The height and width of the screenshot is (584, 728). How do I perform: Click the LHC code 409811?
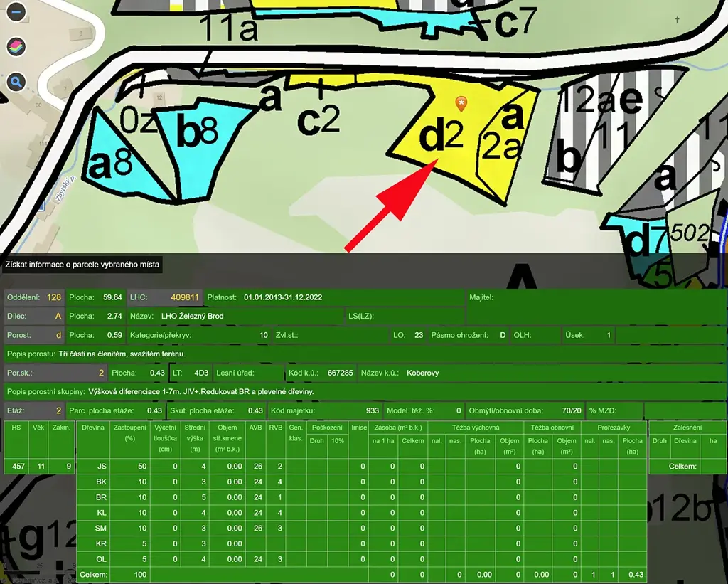(x=184, y=297)
